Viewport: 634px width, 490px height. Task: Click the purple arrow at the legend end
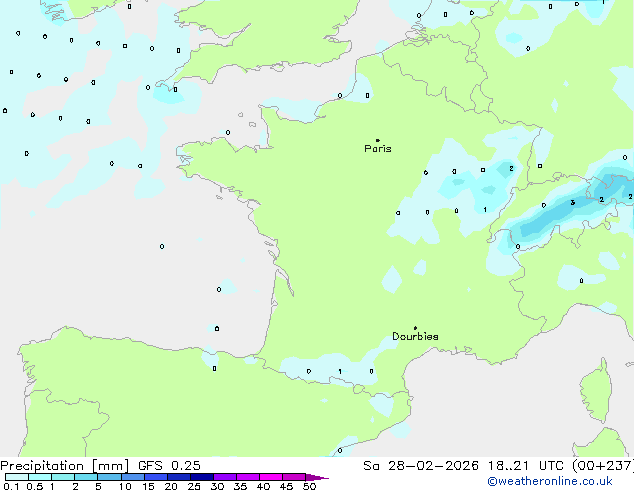click(317, 477)
